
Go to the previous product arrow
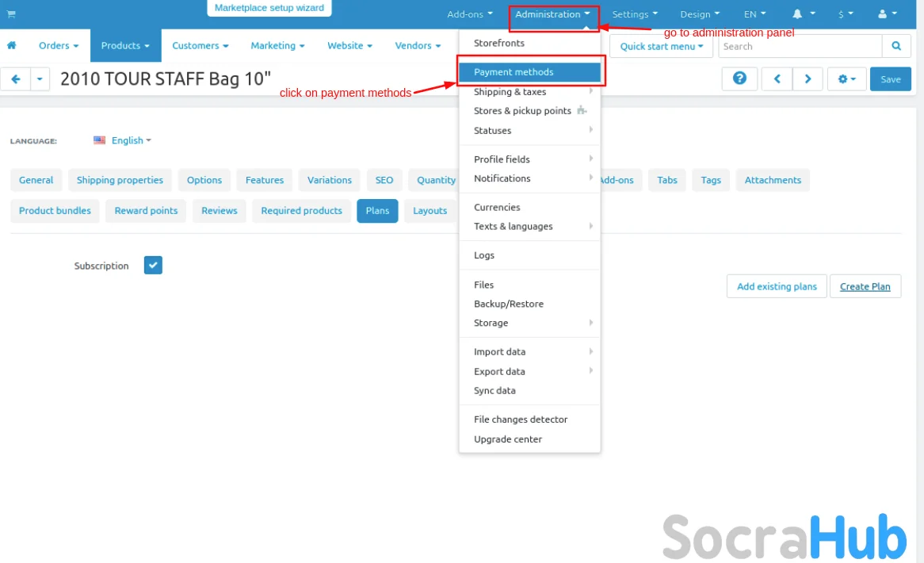(x=777, y=79)
